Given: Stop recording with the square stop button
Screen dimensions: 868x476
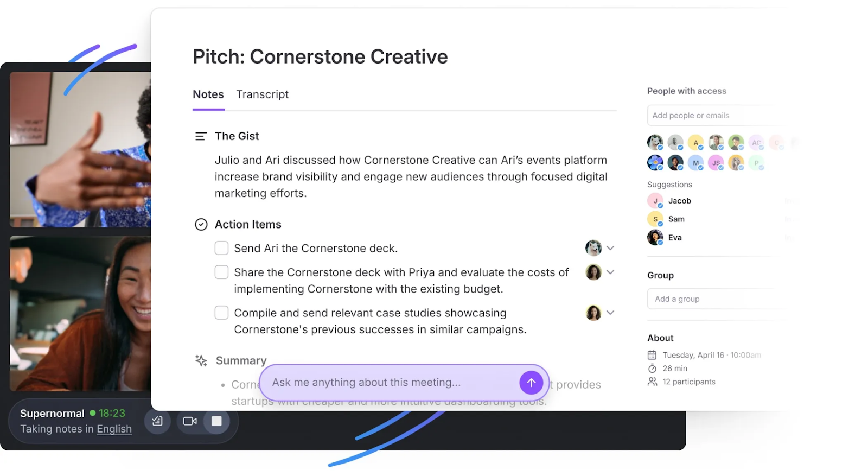Looking at the screenshot, I should 216,421.
